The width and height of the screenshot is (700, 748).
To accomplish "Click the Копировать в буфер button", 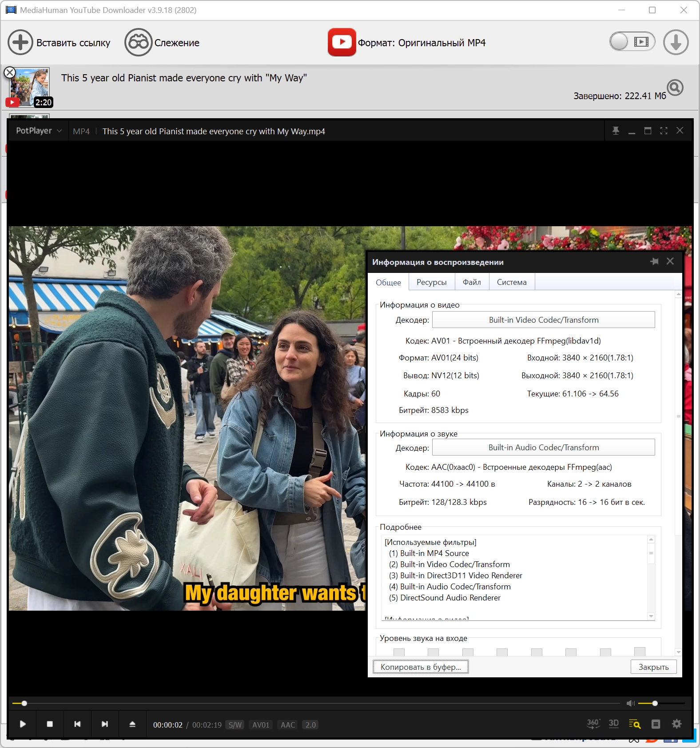I will pos(420,667).
